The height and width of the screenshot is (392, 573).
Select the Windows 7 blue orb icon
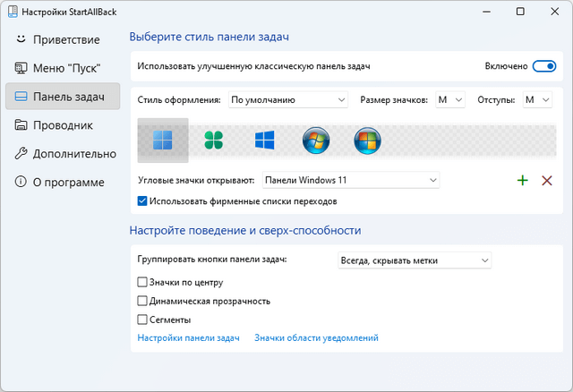(x=315, y=140)
